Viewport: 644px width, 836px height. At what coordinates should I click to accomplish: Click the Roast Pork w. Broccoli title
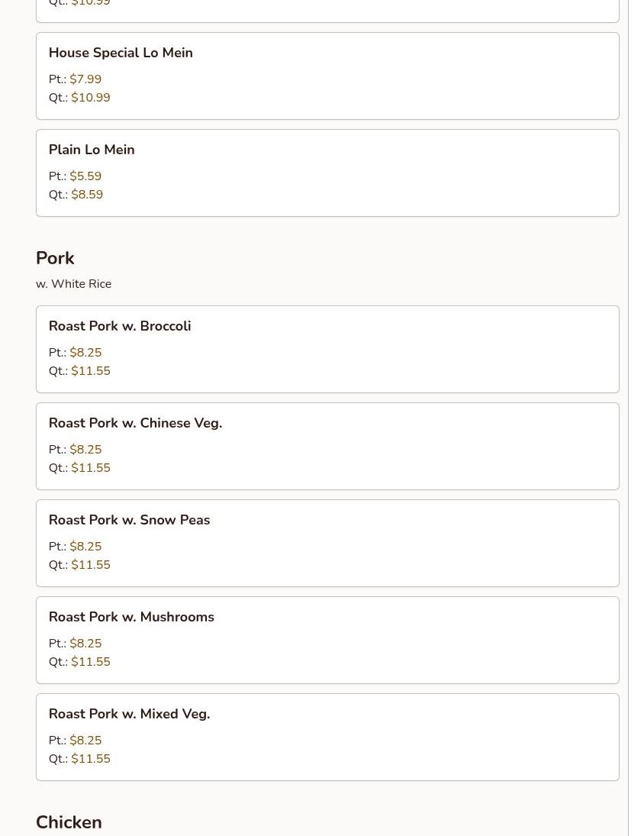pos(120,326)
